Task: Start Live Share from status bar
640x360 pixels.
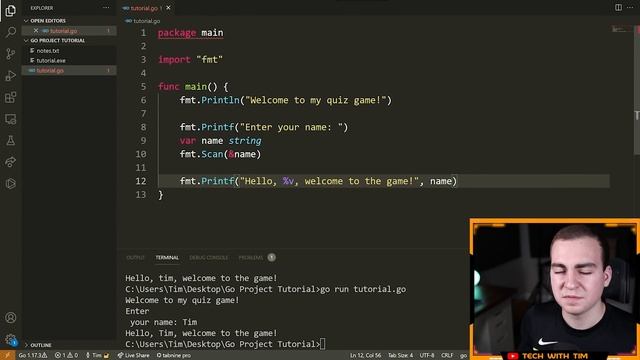Action: (x=133, y=355)
